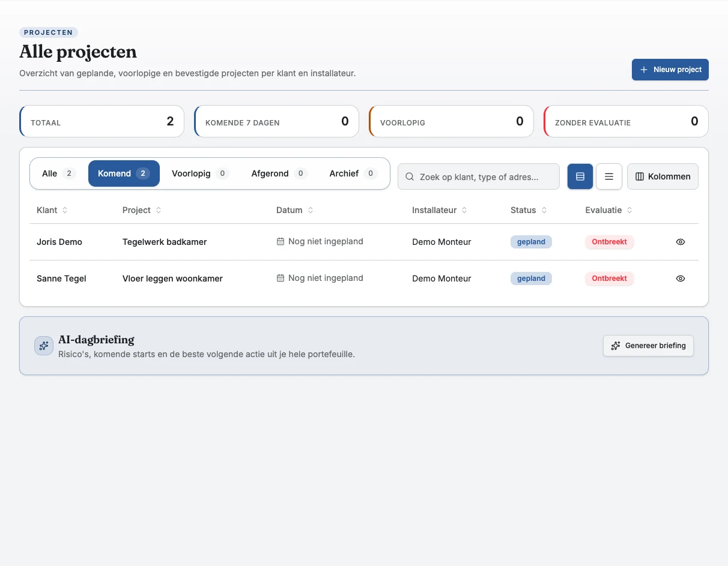Click the Projecten breadcrumb label

49,32
